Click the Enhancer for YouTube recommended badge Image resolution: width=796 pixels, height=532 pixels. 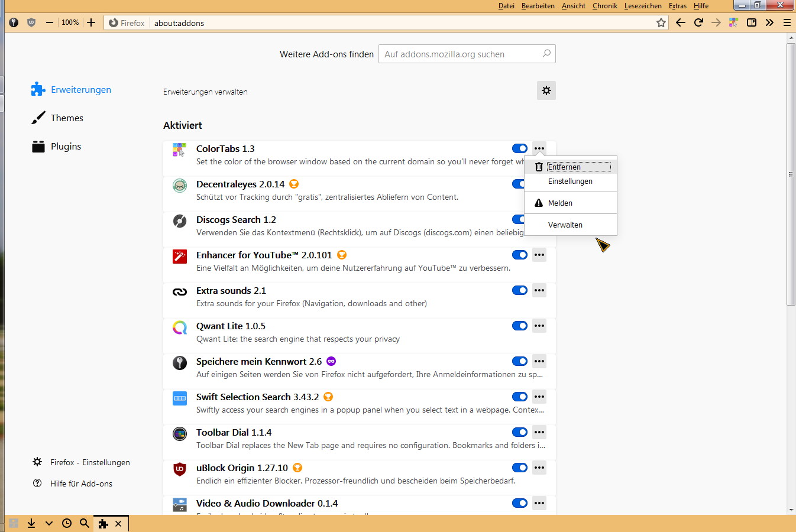(341, 255)
